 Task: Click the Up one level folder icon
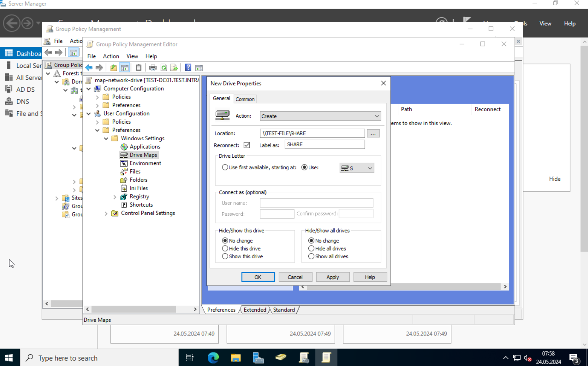pos(113,68)
